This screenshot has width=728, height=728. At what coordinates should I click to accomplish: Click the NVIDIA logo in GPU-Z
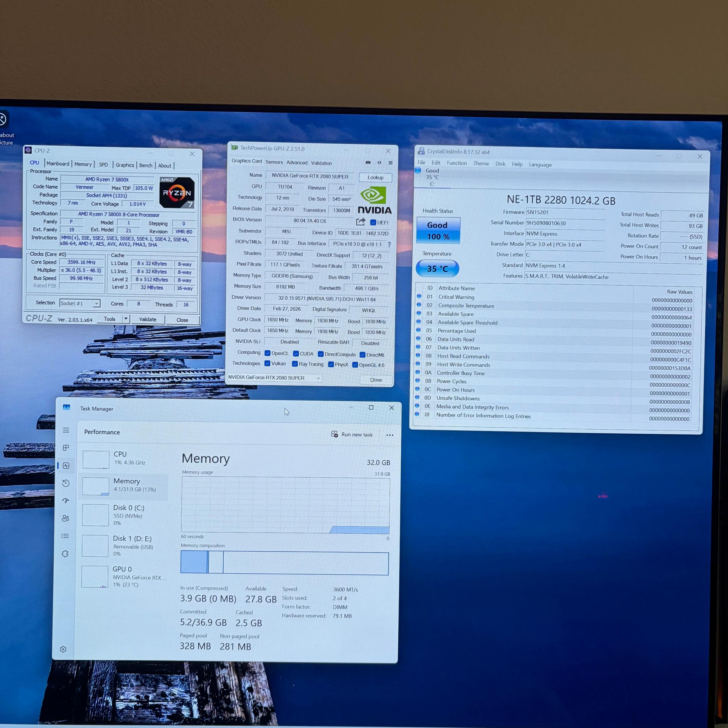coord(374,201)
